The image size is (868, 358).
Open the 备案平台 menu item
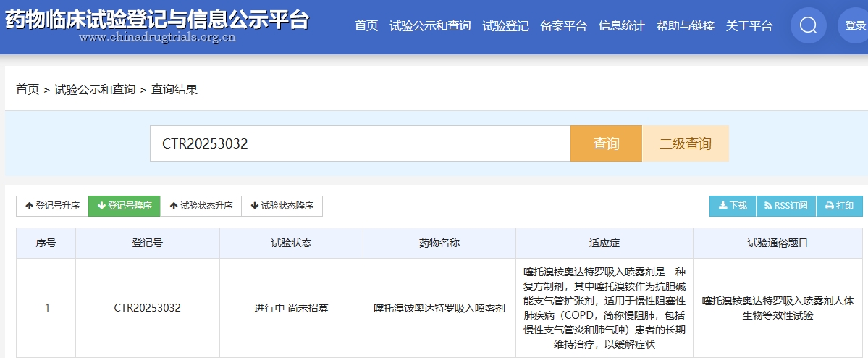563,26
